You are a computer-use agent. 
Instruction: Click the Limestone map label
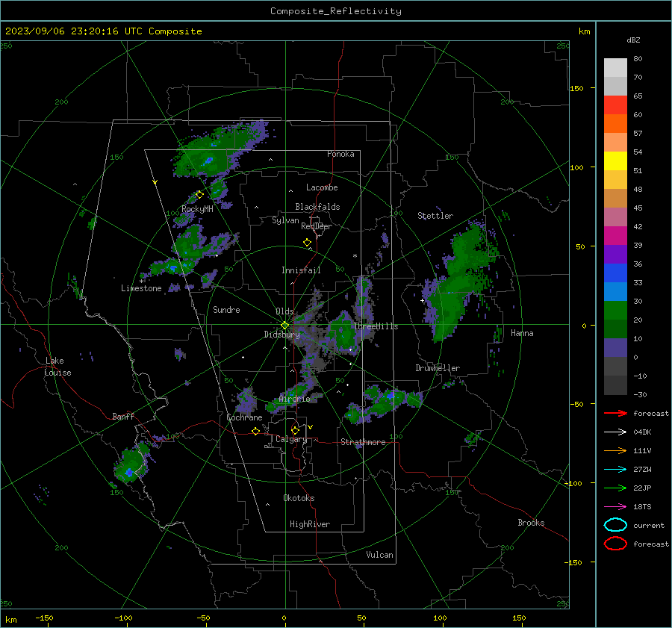pyautogui.click(x=141, y=288)
